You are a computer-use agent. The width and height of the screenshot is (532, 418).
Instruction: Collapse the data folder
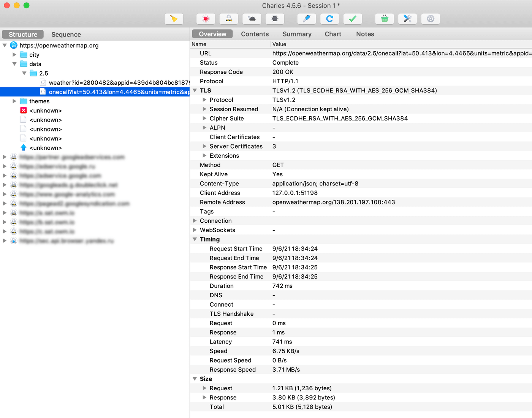[x=14, y=64]
